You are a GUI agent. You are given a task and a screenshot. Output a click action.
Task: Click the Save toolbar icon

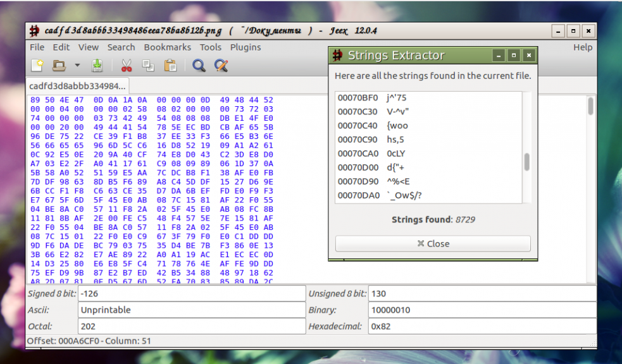point(97,65)
